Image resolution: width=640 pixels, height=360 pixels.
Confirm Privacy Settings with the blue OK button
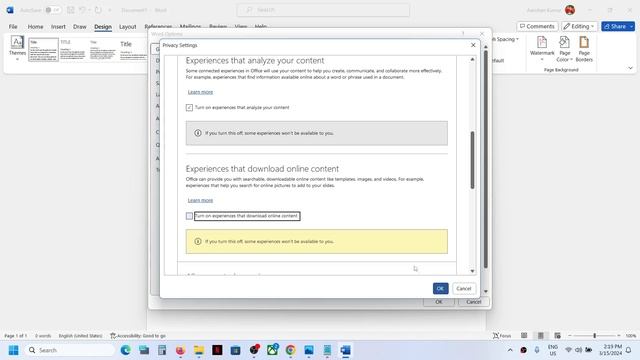pyautogui.click(x=440, y=289)
